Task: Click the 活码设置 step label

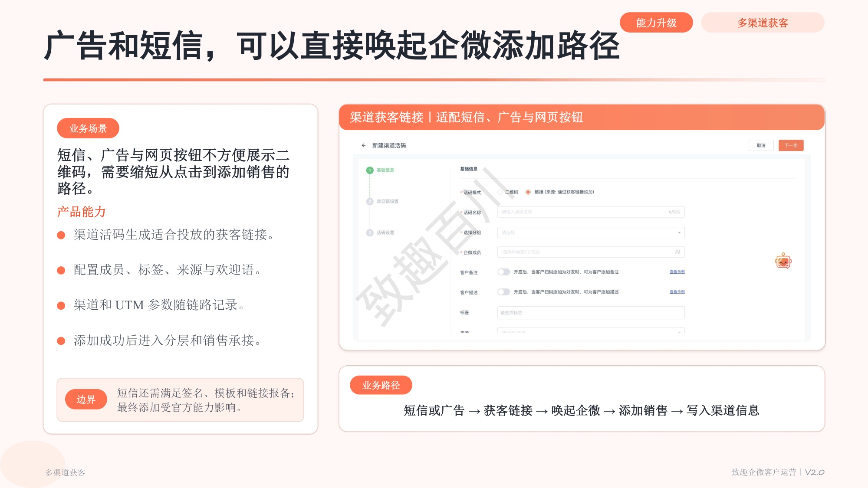Action: click(x=385, y=233)
